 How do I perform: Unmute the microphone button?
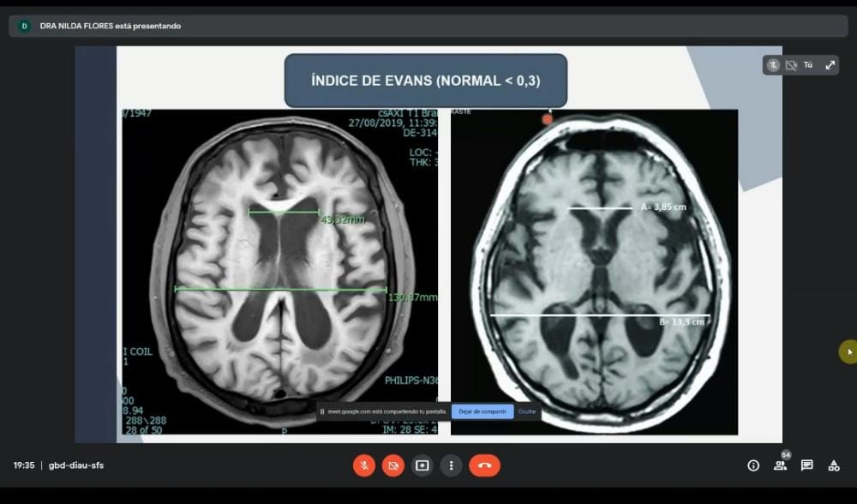point(364,465)
